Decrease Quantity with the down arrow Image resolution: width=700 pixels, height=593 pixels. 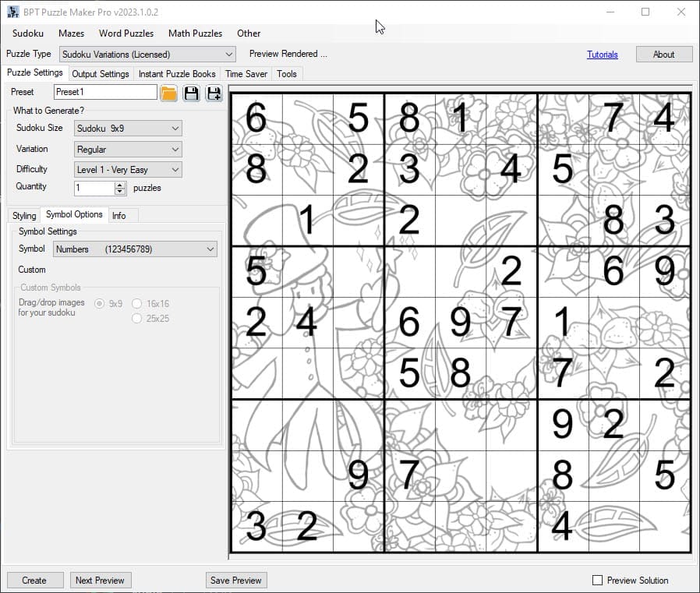(120, 192)
